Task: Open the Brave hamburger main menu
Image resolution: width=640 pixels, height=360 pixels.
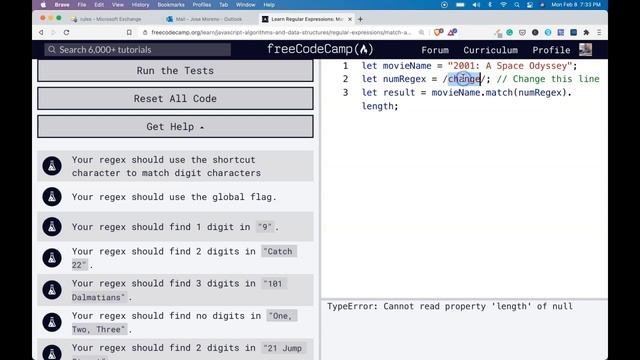Action: click(599, 32)
